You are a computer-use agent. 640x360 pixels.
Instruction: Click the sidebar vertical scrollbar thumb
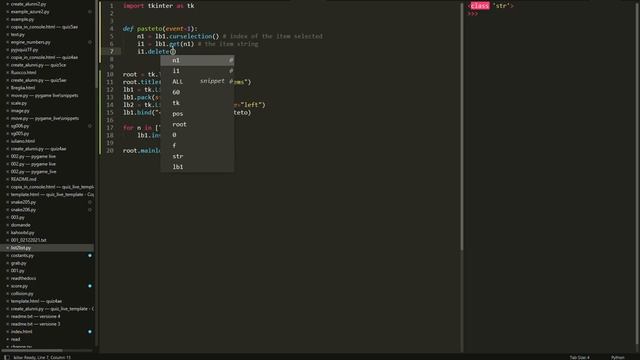tap(96, 44)
